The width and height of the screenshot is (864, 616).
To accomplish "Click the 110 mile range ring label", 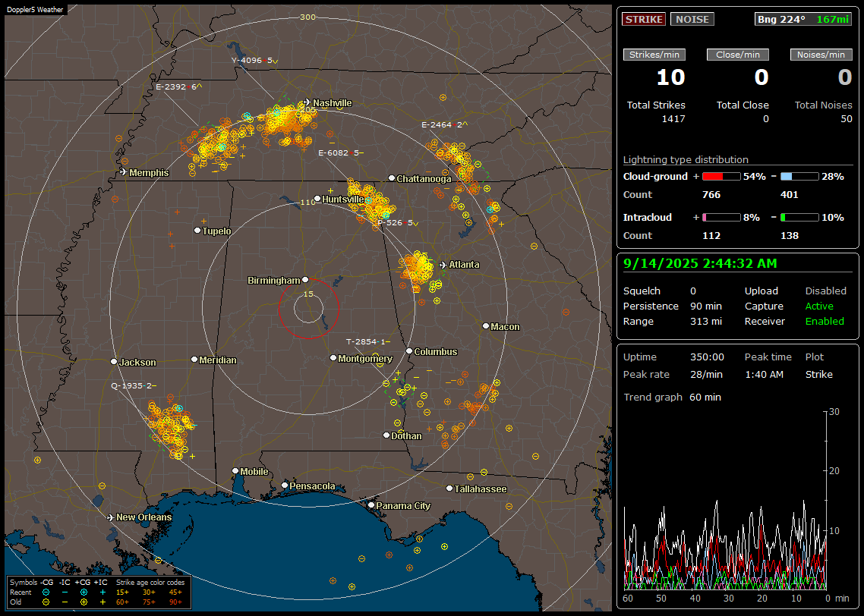I will (307, 202).
